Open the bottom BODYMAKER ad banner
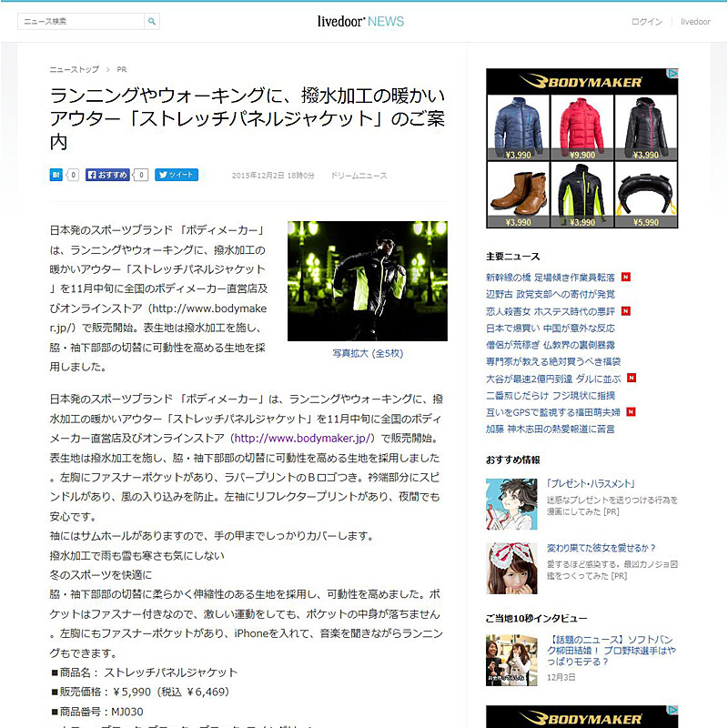This screenshot has height=728, width=728. coord(582,717)
